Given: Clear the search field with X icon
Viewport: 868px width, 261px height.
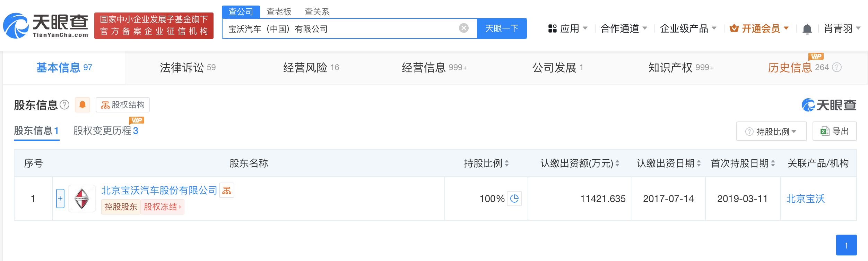Looking at the screenshot, I should [x=463, y=28].
